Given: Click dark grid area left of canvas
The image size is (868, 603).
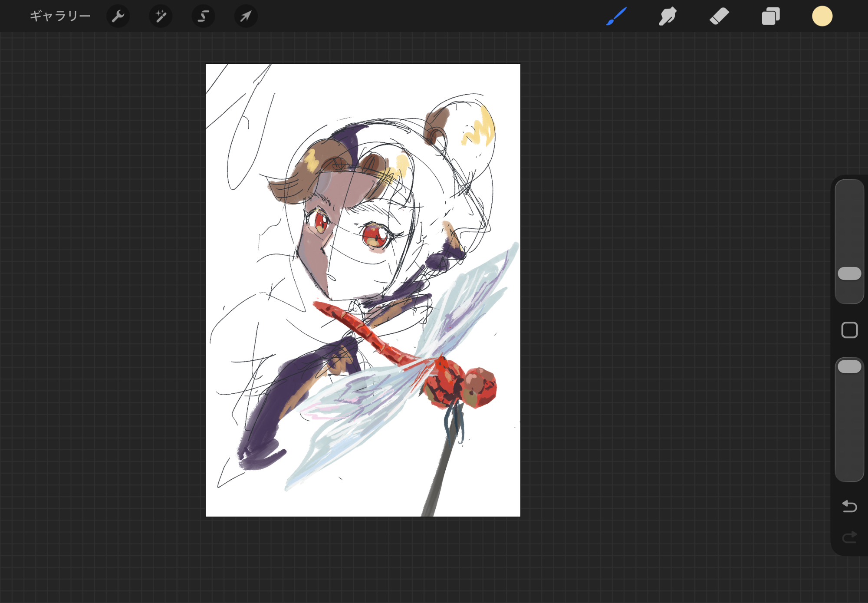Looking at the screenshot, I should [104, 304].
